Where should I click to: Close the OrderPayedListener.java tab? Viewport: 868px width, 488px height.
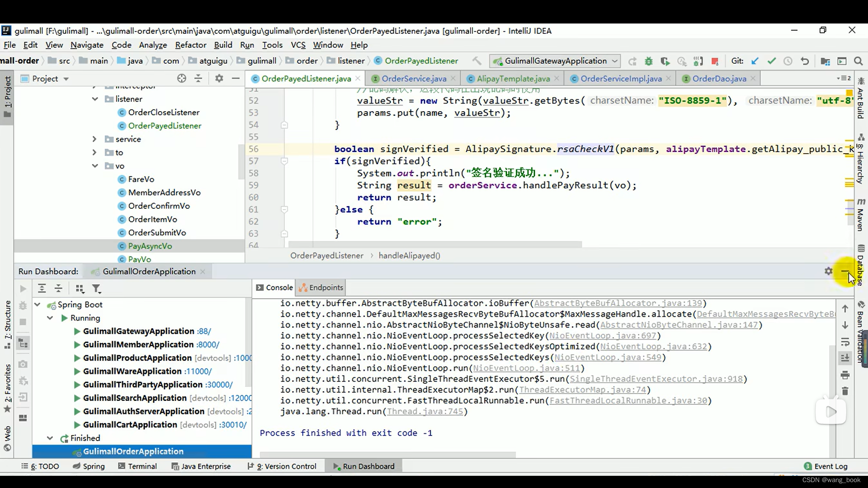tap(358, 79)
